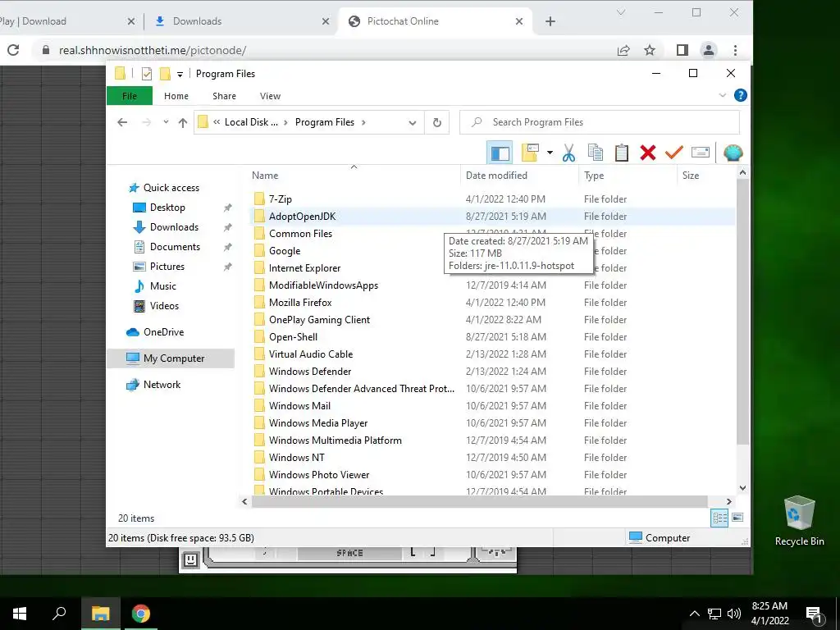Click Local Disk in the address breadcrumb

[251, 122]
